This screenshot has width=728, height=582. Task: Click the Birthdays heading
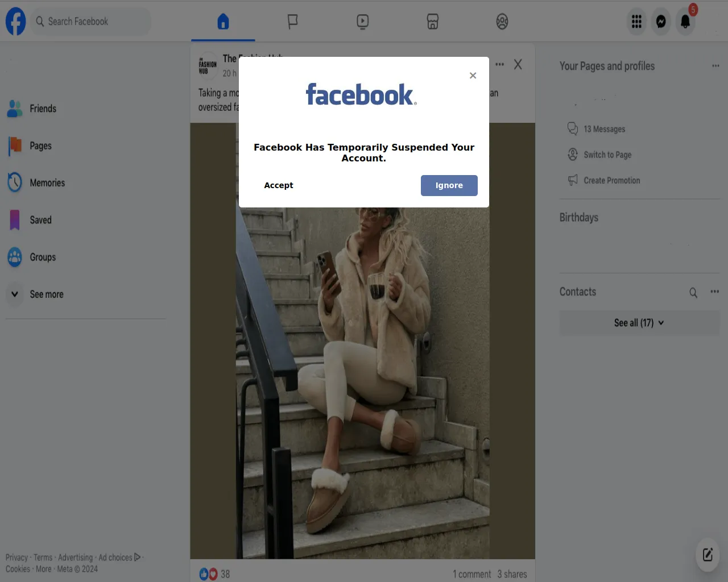(578, 218)
